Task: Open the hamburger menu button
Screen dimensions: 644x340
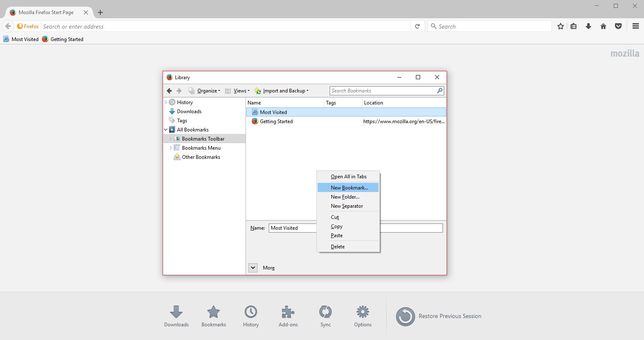Action: (635, 26)
